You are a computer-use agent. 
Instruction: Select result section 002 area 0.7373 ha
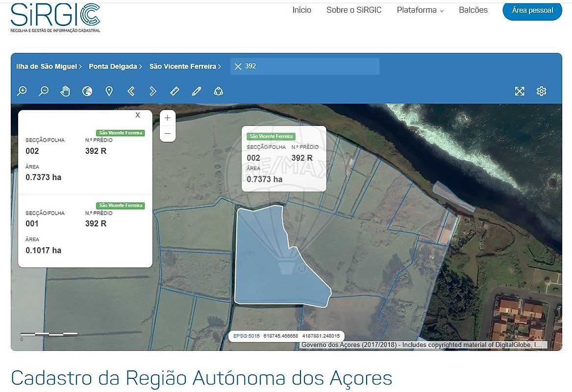coord(85,157)
